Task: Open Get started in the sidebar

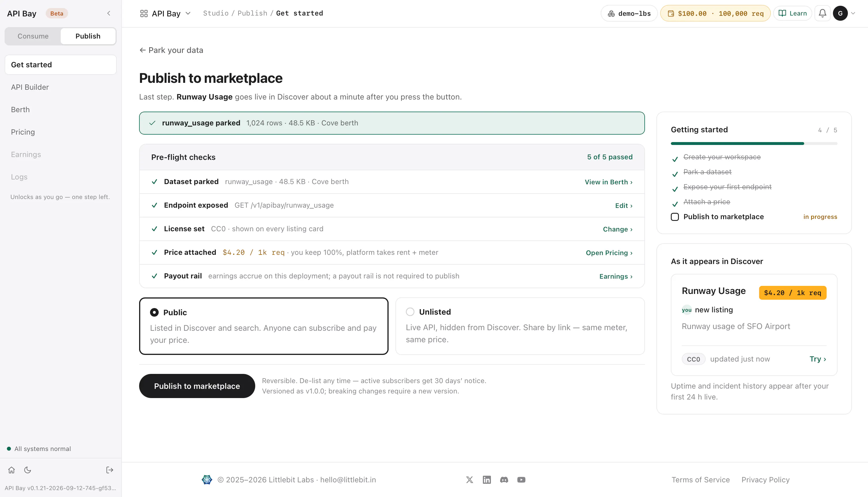Action: click(x=61, y=65)
